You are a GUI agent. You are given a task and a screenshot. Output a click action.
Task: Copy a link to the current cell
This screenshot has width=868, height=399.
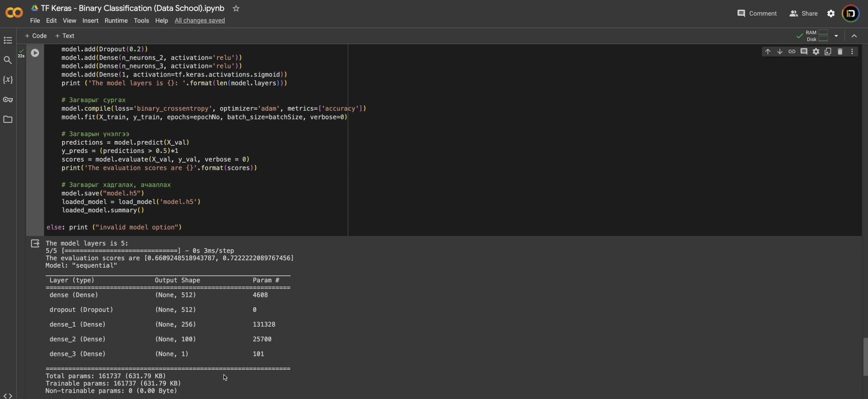tap(792, 52)
